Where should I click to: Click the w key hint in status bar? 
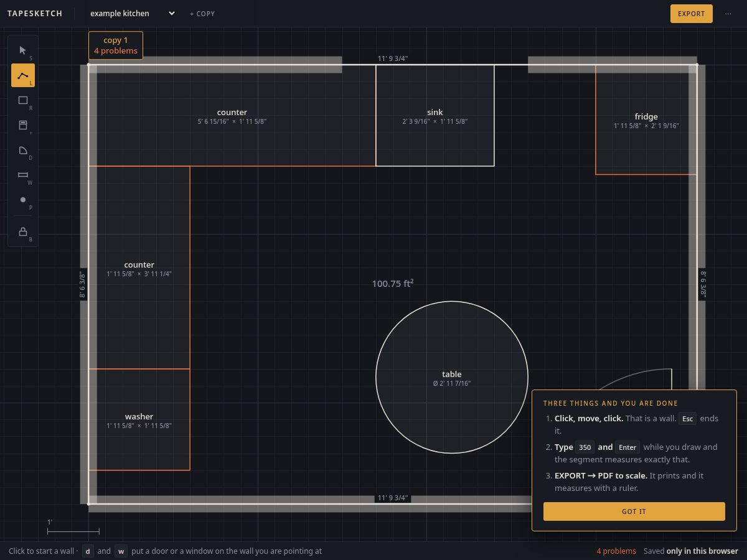tap(121, 551)
